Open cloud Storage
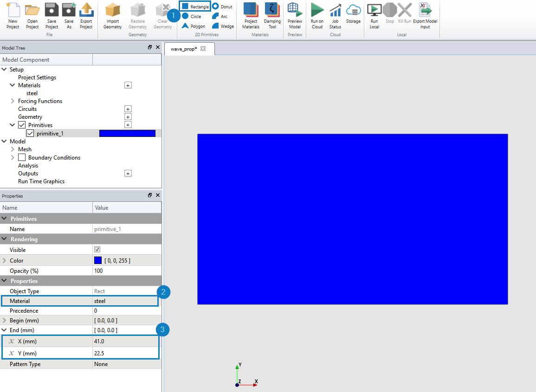Viewport: 536px width, 392px height. (x=353, y=13)
